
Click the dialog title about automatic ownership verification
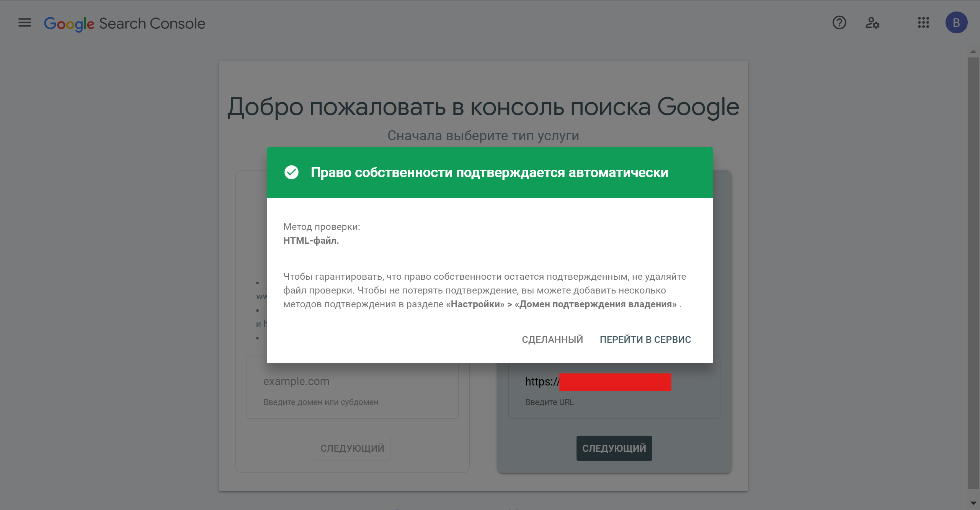pyautogui.click(x=489, y=172)
